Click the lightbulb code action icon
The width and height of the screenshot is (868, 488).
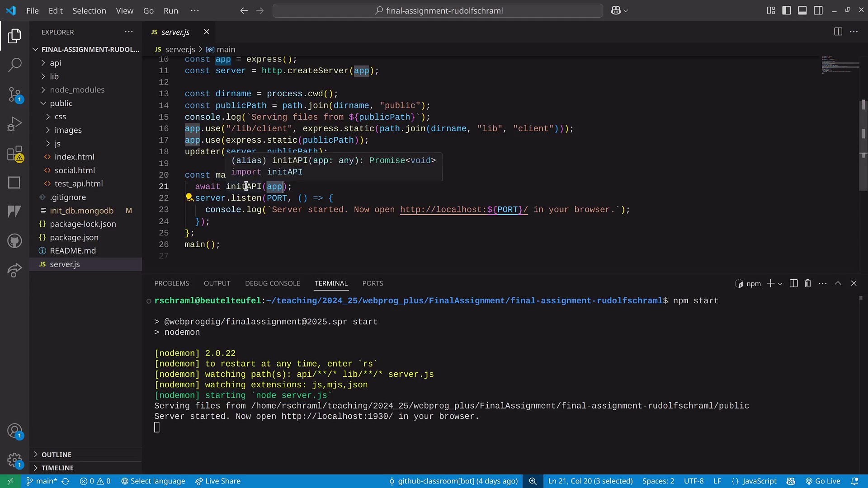[x=189, y=197]
